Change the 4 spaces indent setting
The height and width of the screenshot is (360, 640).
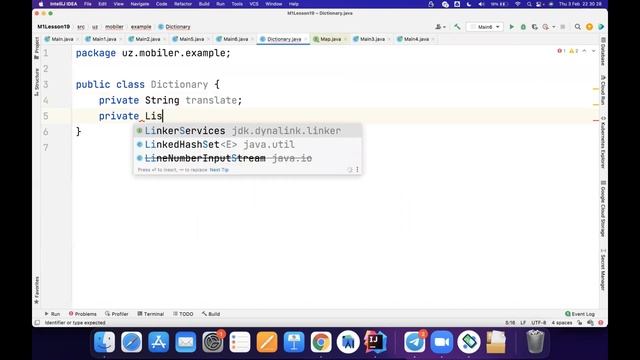tap(562, 323)
